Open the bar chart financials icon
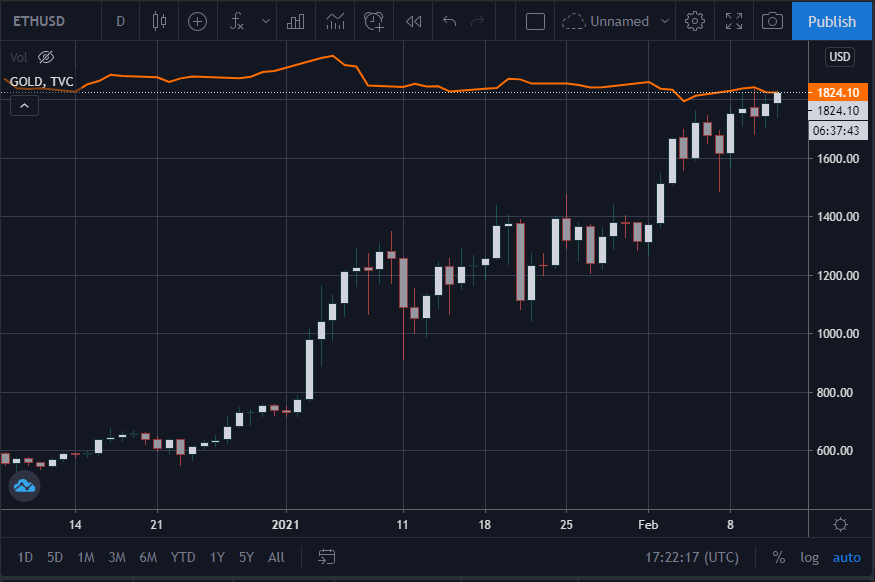This screenshot has height=582, width=875. pos(295,21)
